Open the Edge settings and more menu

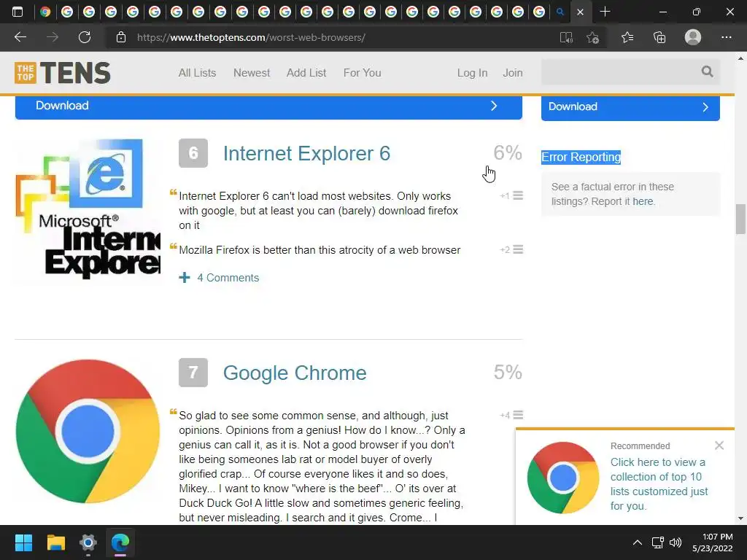point(726,37)
